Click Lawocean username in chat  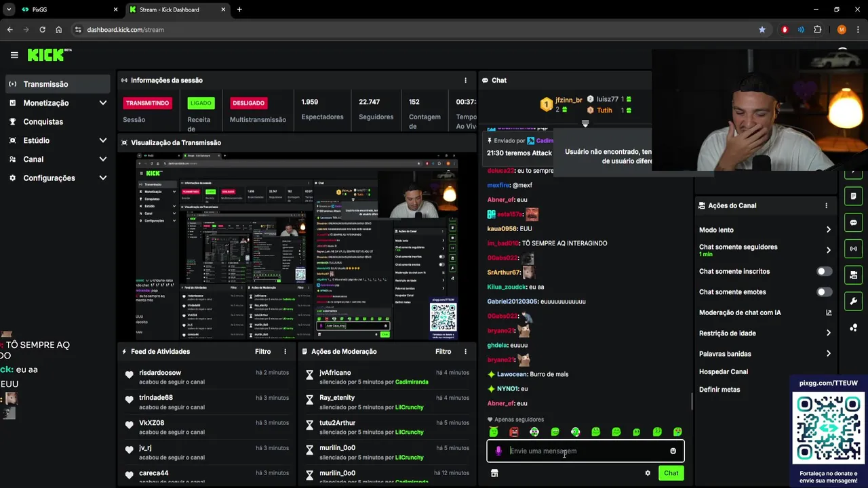(x=512, y=374)
